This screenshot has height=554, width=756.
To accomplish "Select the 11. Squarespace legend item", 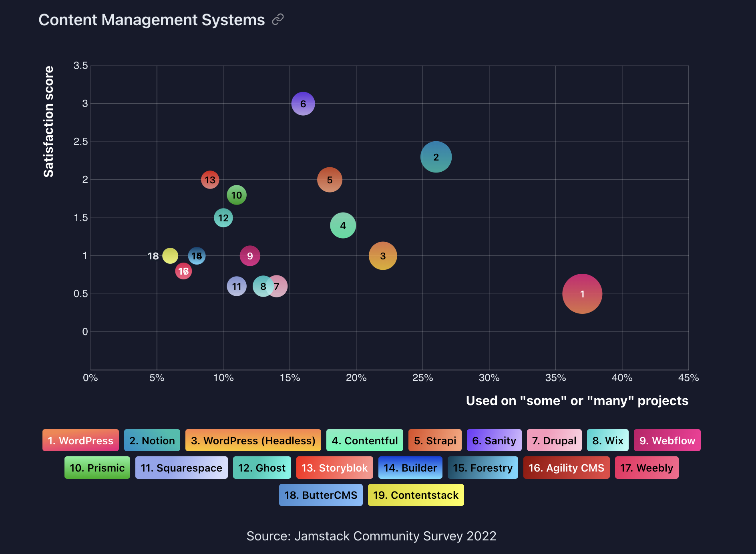I will (x=181, y=468).
